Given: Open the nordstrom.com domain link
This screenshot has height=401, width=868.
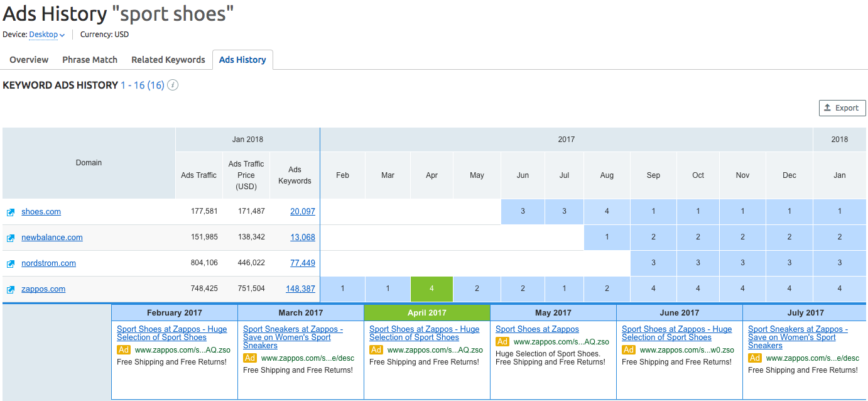Looking at the screenshot, I should 48,263.
